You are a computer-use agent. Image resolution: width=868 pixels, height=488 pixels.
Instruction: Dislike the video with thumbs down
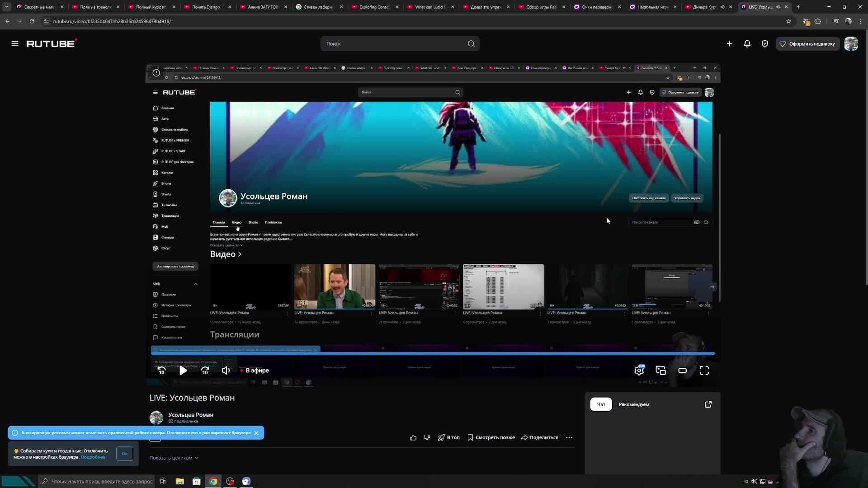pyautogui.click(x=427, y=437)
